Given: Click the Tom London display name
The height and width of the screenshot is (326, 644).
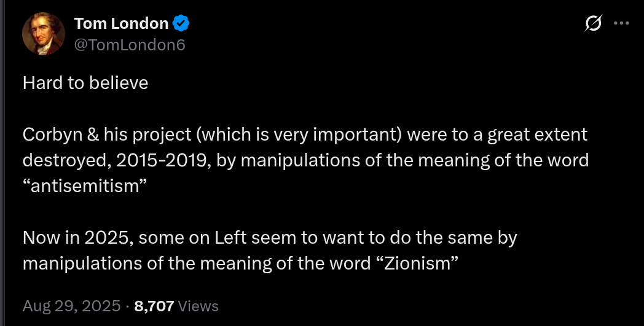Looking at the screenshot, I should [x=121, y=24].
